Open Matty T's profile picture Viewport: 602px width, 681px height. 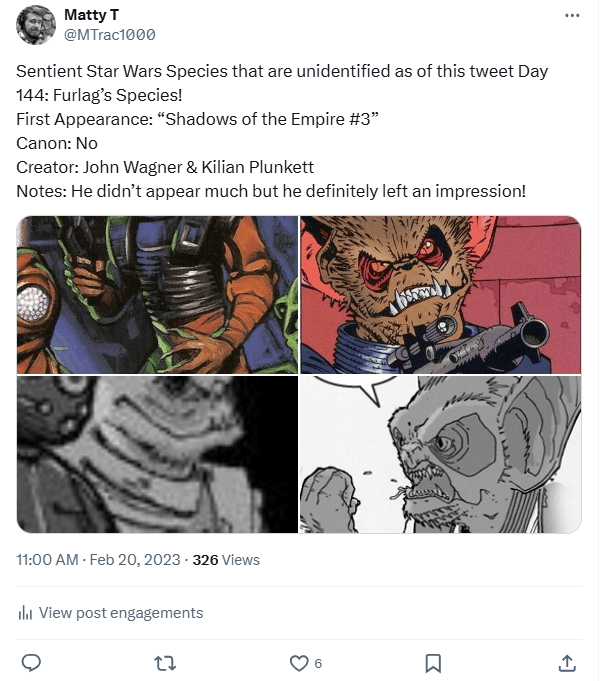coord(36,25)
